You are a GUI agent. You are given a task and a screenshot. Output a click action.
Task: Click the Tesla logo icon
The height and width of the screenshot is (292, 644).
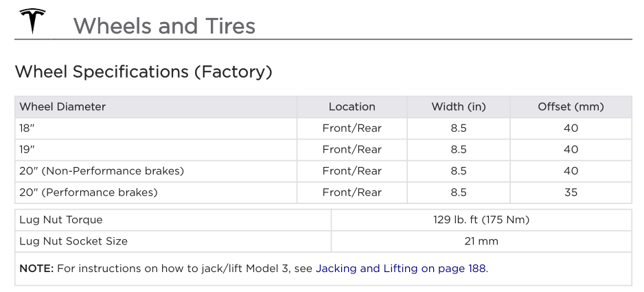tap(32, 21)
